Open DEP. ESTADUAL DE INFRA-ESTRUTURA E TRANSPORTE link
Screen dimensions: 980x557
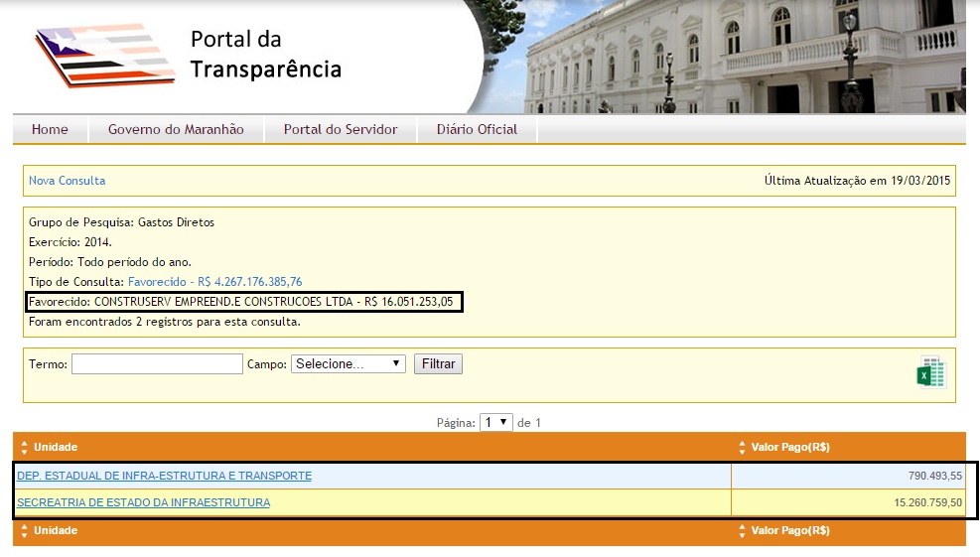164,476
